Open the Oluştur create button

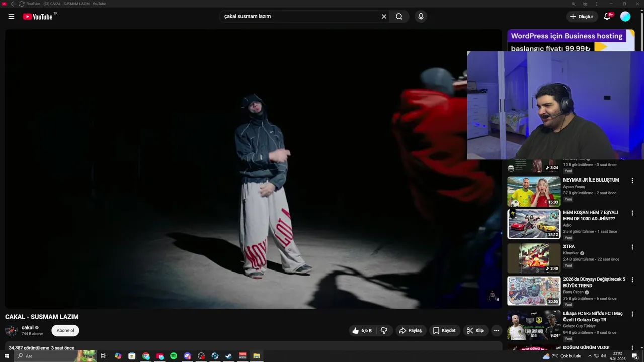581,17
